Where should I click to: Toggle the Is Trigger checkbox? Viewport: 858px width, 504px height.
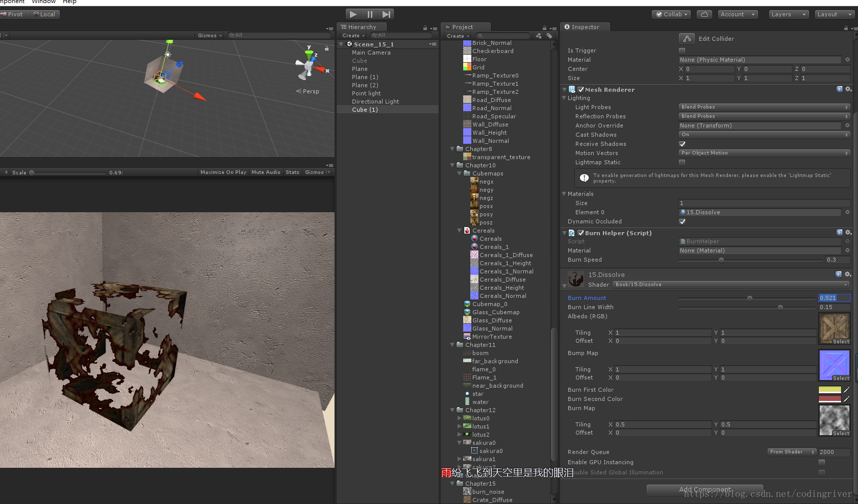click(x=682, y=51)
